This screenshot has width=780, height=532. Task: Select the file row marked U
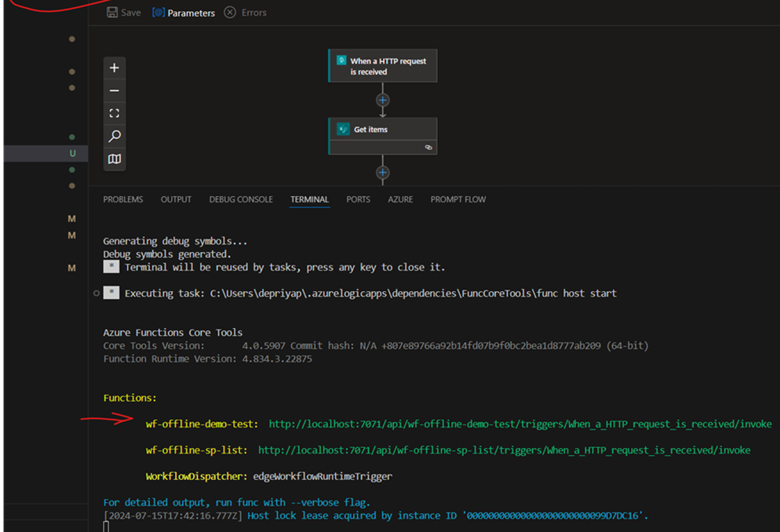(x=46, y=153)
